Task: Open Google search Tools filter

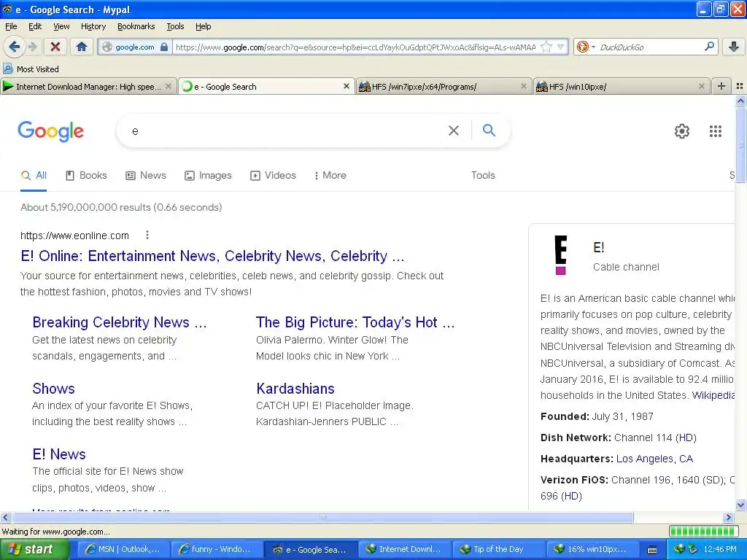Action: tap(483, 175)
